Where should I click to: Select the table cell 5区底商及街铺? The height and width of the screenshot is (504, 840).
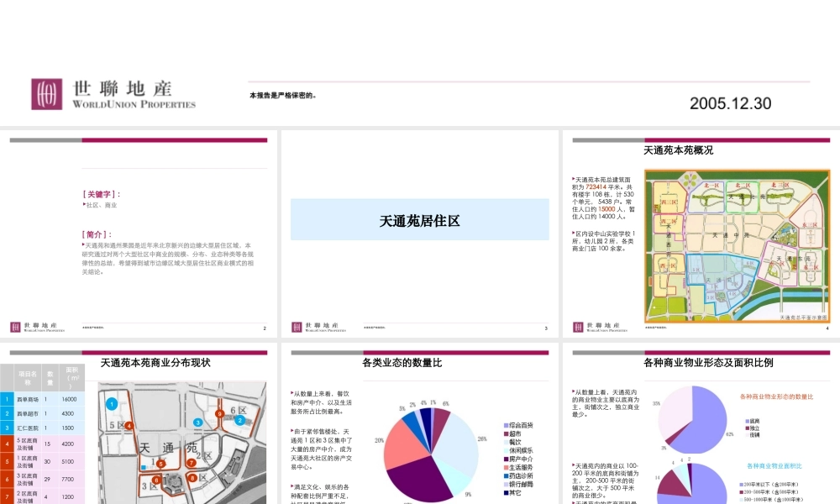(28, 444)
